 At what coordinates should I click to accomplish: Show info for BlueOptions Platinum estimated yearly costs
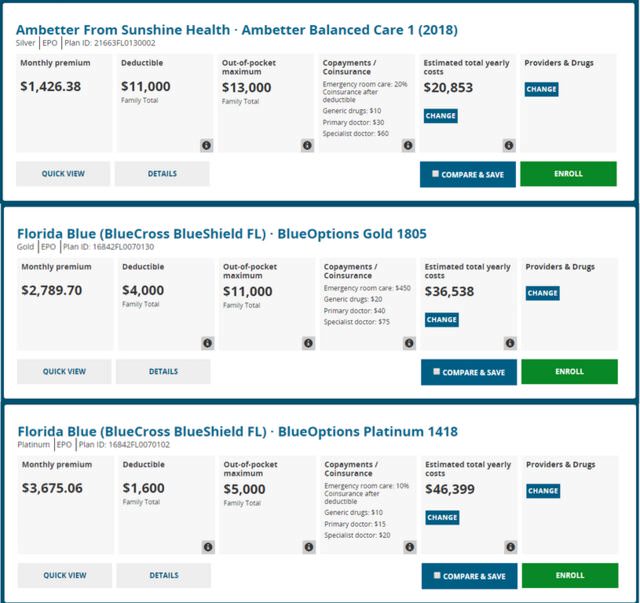click(509, 546)
